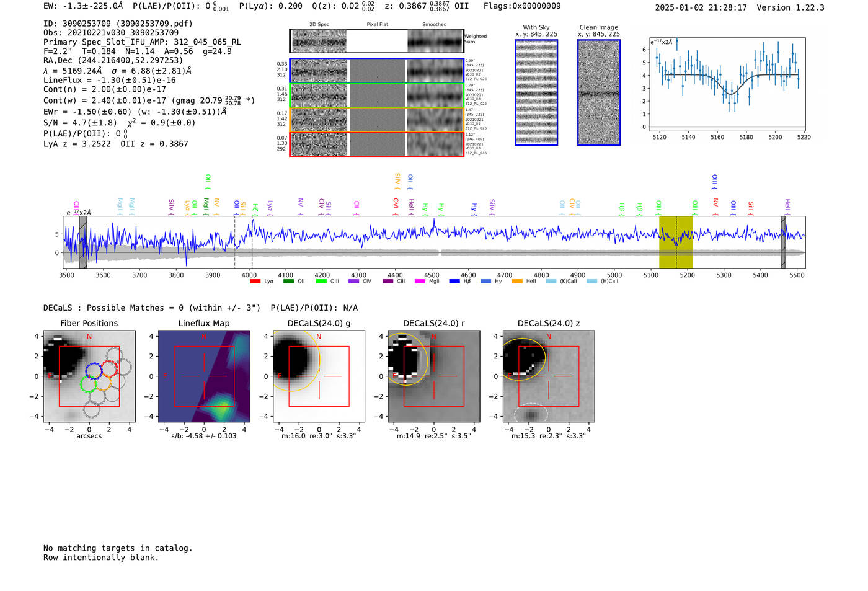Click the No matching targets in catalog text
The image size is (868, 591).
point(118,548)
